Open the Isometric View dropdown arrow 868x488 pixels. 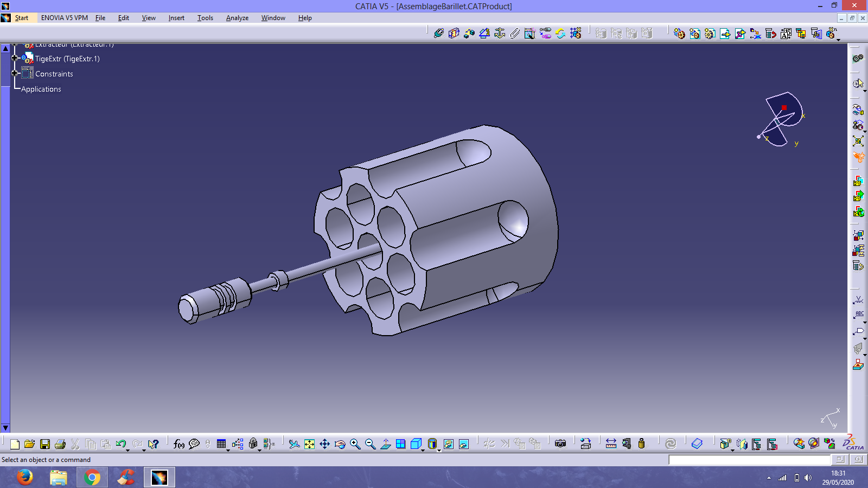tap(423, 450)
